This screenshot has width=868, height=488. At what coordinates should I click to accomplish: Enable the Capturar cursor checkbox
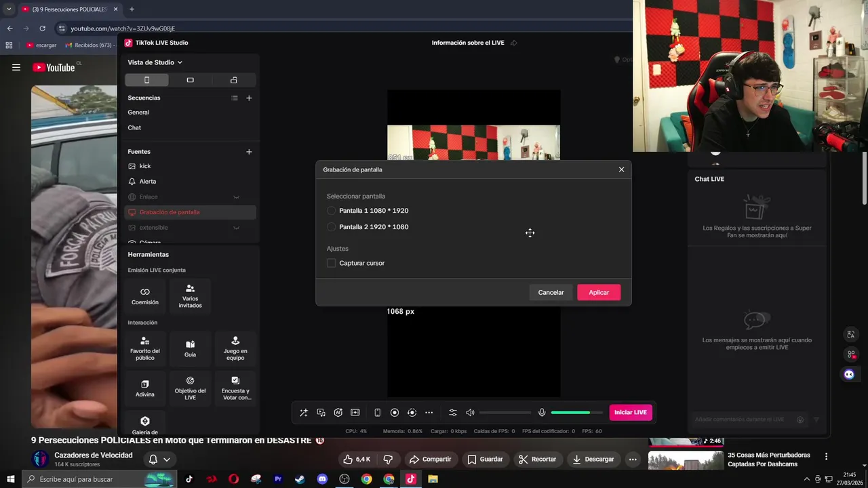[331, 263]
